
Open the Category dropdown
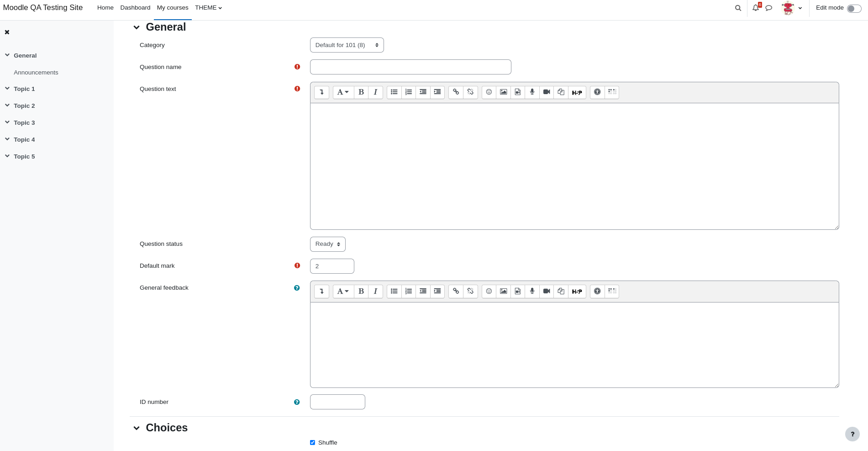(x=347, y=45)
